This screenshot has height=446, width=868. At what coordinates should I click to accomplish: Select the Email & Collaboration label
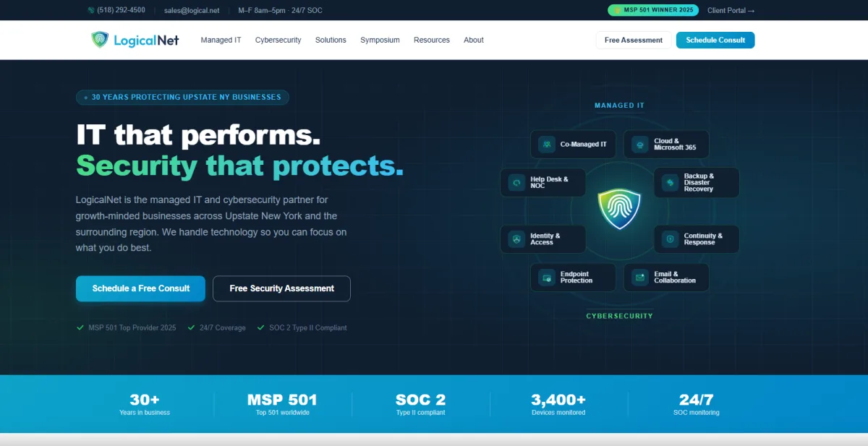(x=675, y=277)
